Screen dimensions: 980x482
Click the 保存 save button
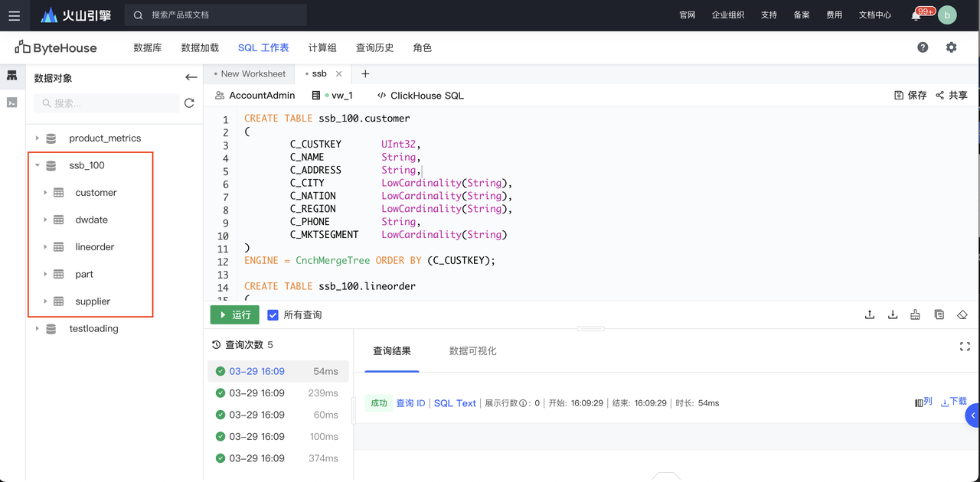coord(910,96)
